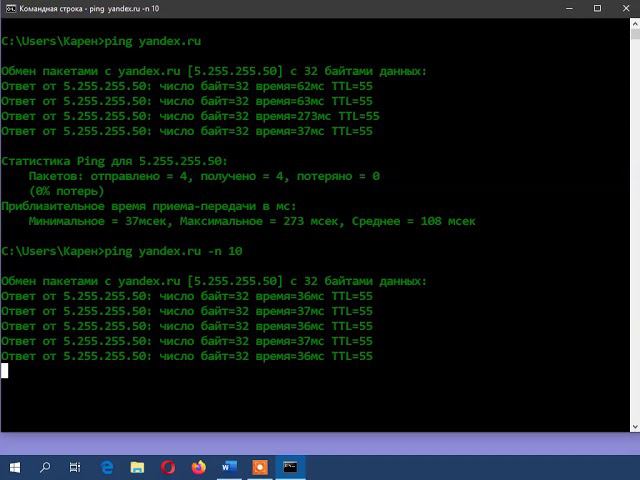Close the Command Prompt window

click(x=626, y=9)
